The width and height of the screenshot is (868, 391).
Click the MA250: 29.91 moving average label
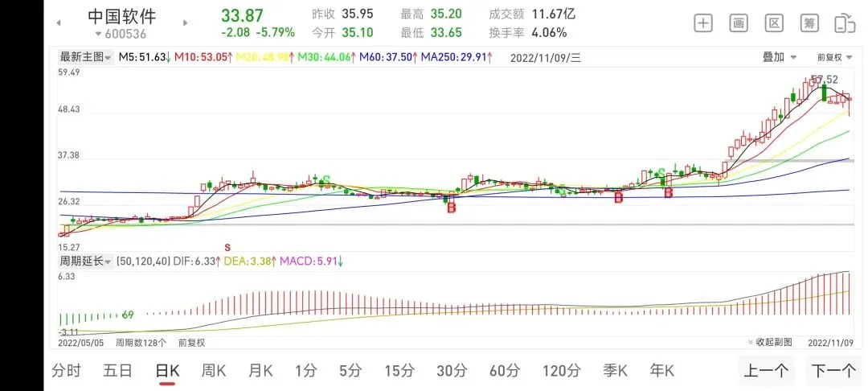457,57
